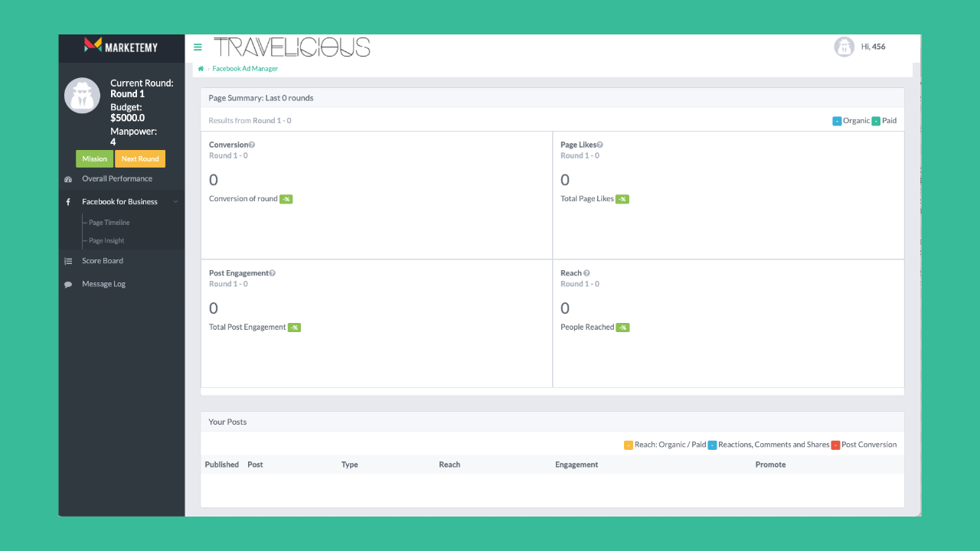Image resolution: width=980 pixels, height=551 pixels.
Task: Click the Overall Performance dashboard icon
Action: tap(68, 179)
